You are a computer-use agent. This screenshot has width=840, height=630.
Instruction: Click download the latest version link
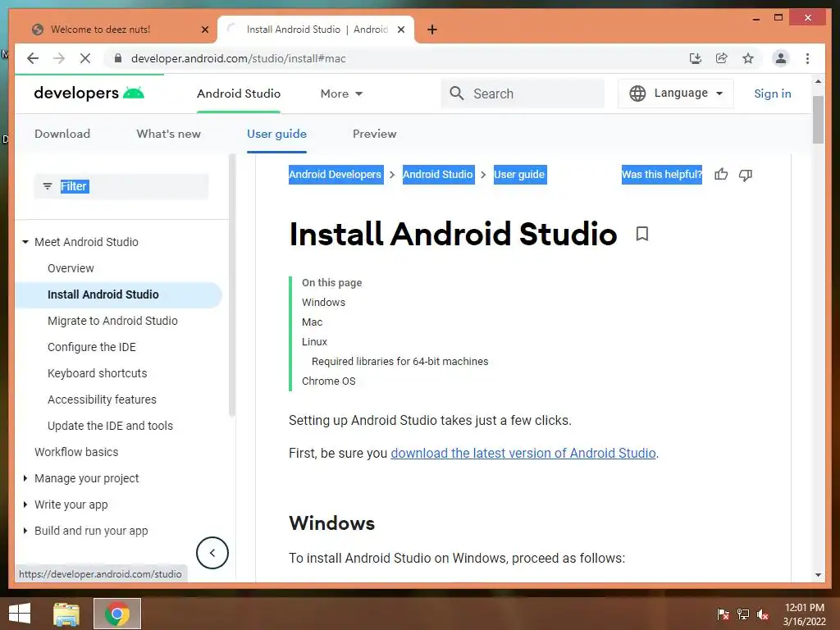pos(523,453)
